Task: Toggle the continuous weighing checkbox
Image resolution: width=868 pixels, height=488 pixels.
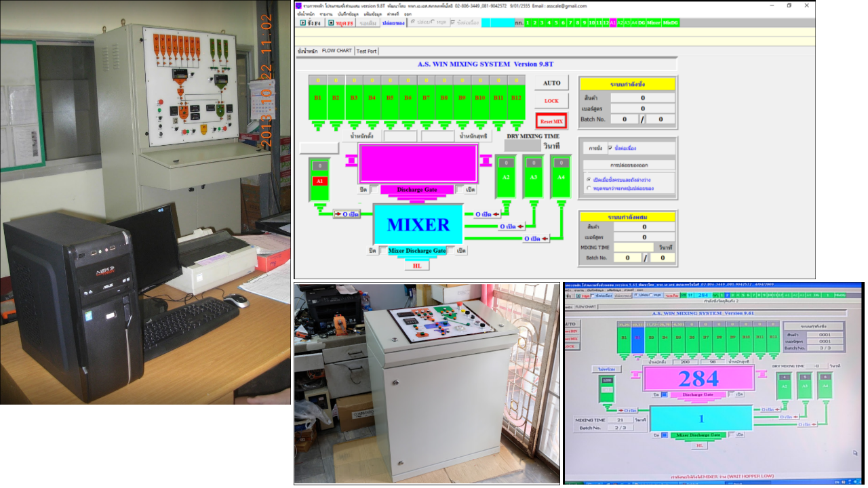Action: pyautogui.click(x=610, y=148)
